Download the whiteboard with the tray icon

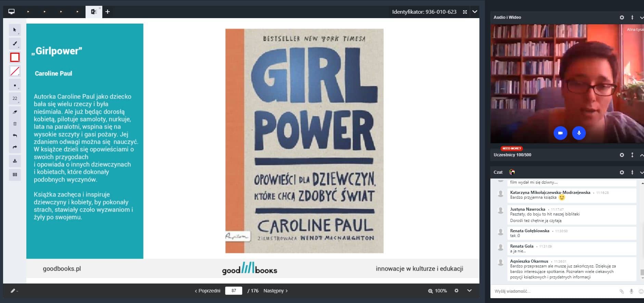tap(15, 161)
